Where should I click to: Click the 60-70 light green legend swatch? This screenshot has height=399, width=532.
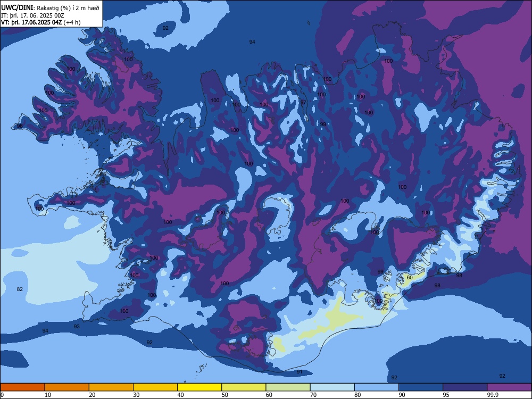click(x=288, y=387)
